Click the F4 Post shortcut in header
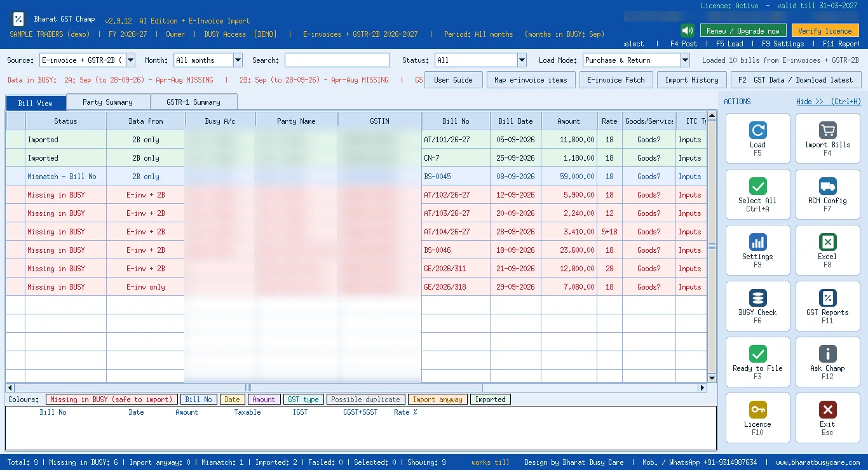Screen dimensions: 868x470 tap(684, 44)
